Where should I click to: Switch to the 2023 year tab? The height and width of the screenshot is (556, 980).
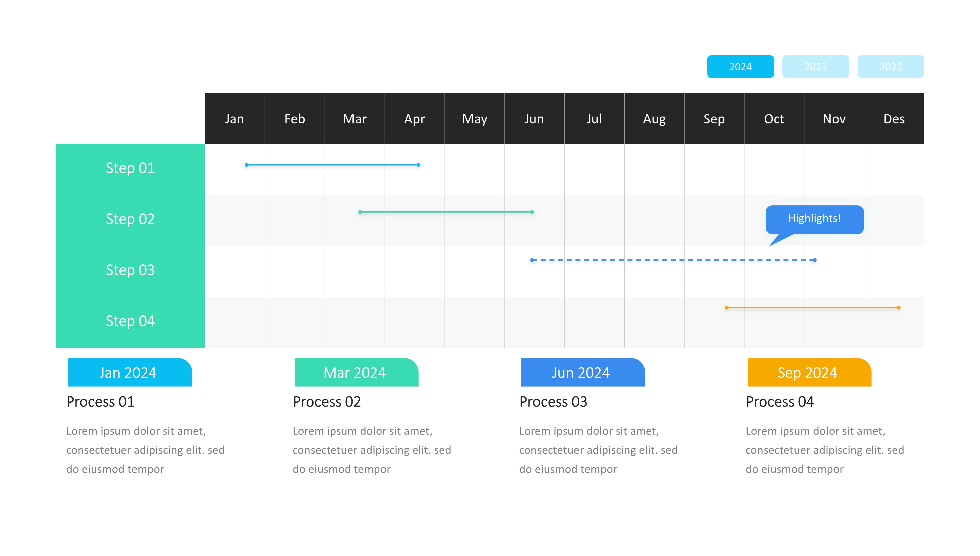815,67
